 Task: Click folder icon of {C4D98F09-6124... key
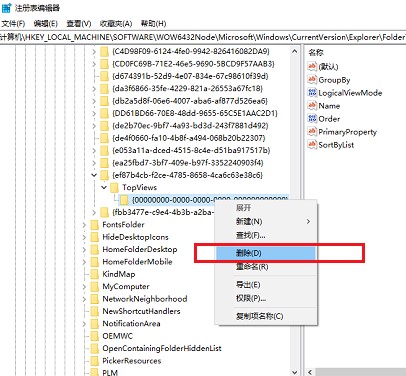[x=105, y=51]
